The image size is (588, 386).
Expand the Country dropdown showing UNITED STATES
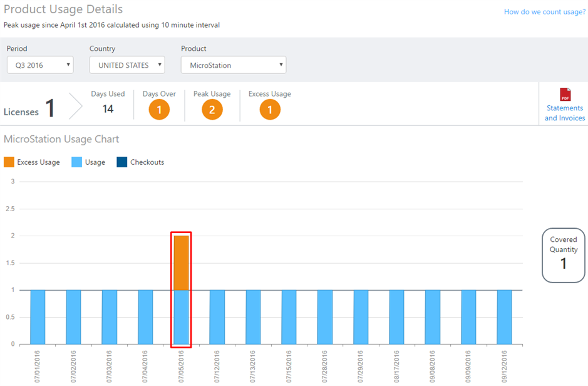(x=127, y=65)
